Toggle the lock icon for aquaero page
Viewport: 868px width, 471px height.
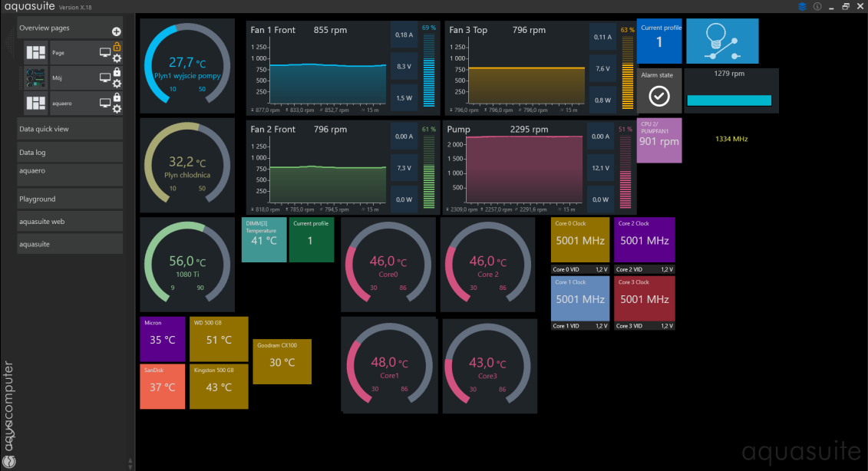pyautogui.click(x=117, y=97)
